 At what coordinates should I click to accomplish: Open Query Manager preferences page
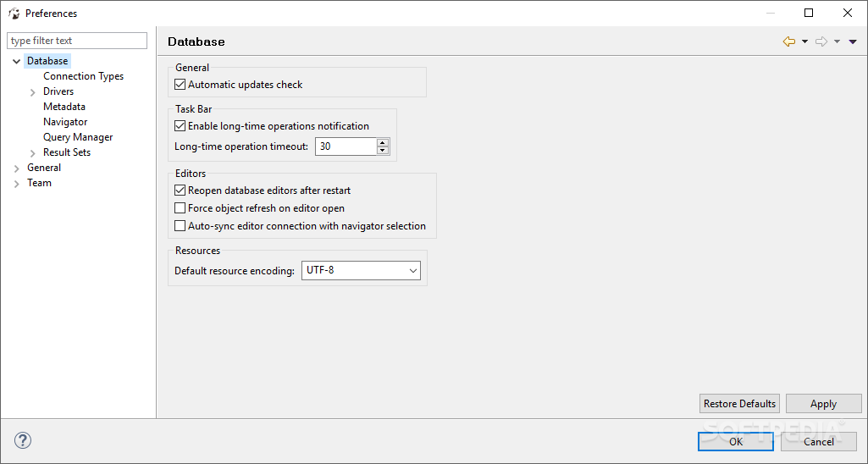tap(78, 137)
